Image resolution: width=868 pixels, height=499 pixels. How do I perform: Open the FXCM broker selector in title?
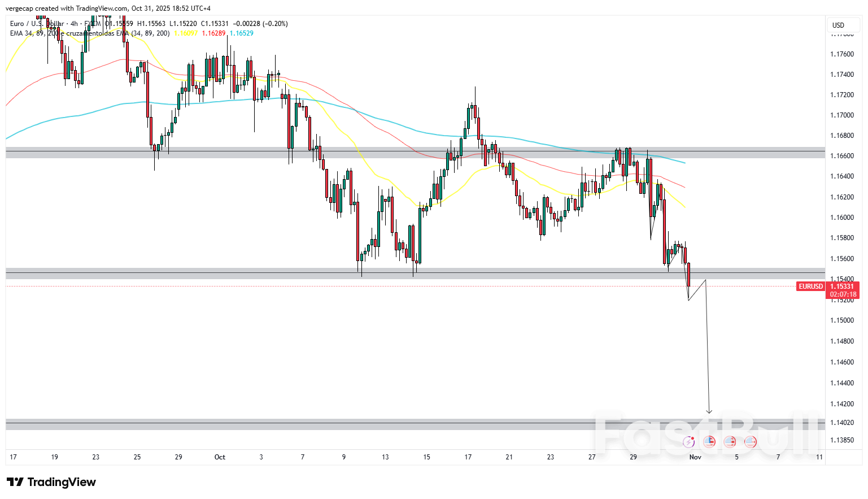pyautogui.click(x=92, y=24)
